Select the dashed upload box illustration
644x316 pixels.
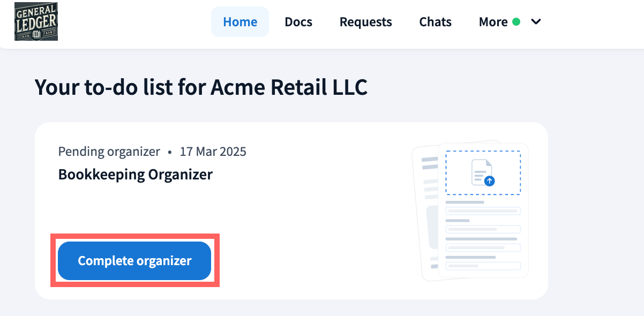click(x=483, y=172)
